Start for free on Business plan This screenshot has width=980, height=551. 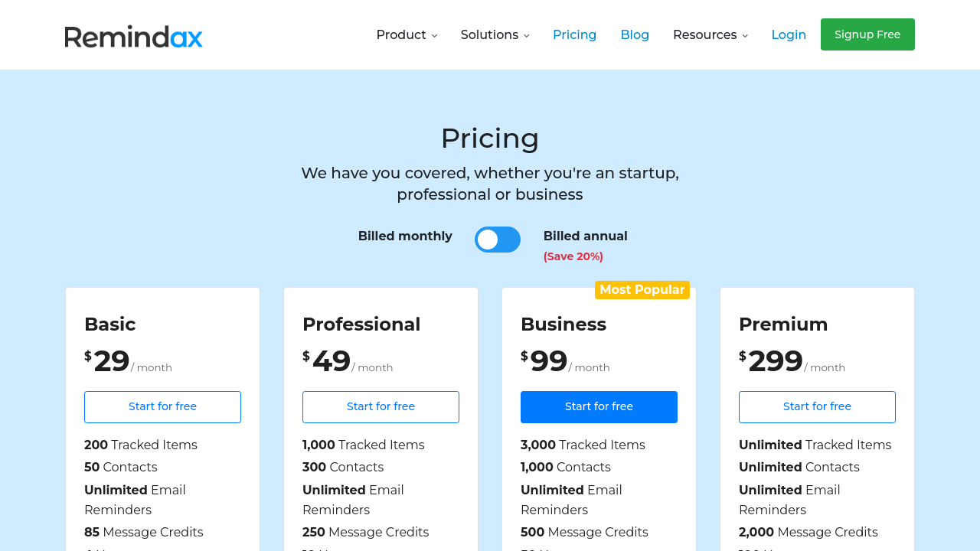coord(599,407)
